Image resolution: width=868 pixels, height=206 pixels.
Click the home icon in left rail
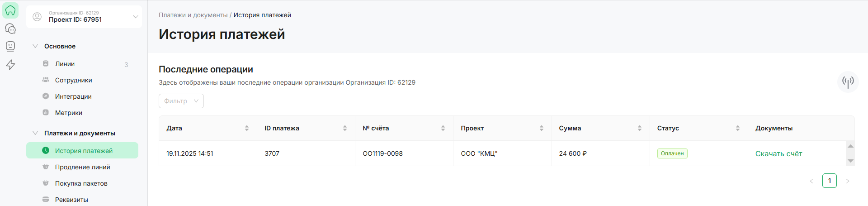(x=10, y=10)
